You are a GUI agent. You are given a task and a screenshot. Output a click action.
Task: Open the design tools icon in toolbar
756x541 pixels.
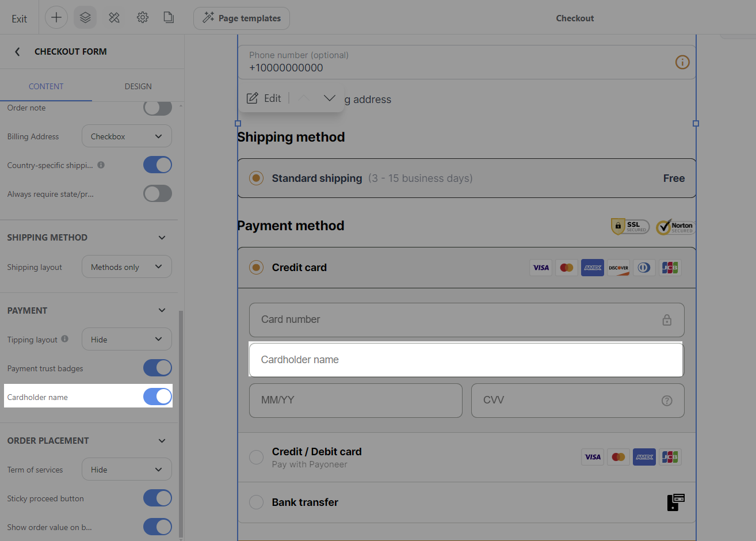pos(114,18)
